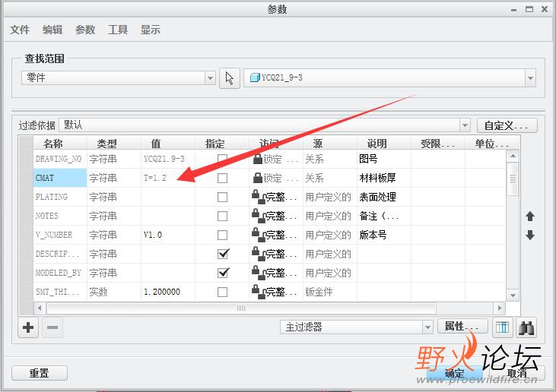Click access icon in SMT_THI row
Viewport: 556px width, 392px height.
pos(259,292)
